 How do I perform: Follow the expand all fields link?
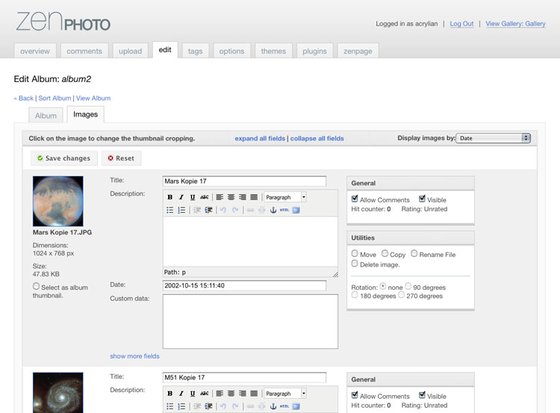click(x=260, y=139)
